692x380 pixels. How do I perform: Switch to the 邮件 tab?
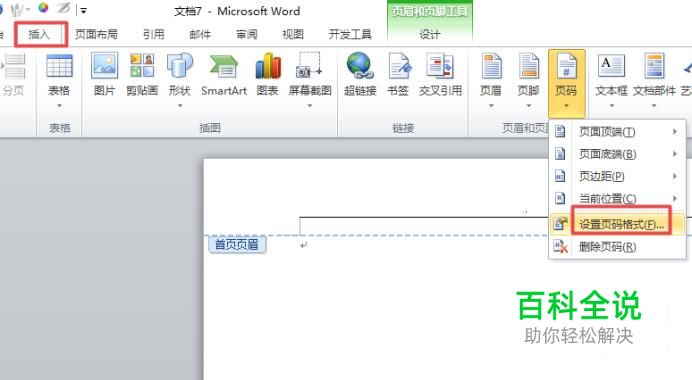[200, 34]
